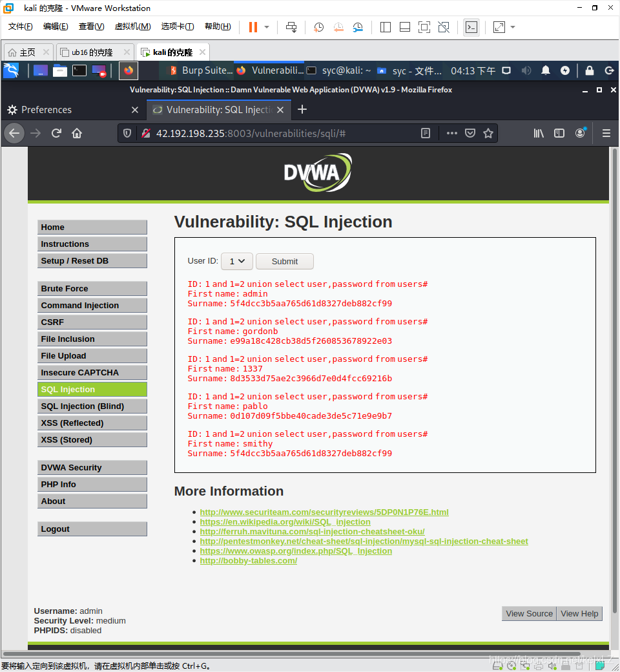Screen dimensions: 620x672
Task: Toggle reader view icon
Action: pos(425,133)
